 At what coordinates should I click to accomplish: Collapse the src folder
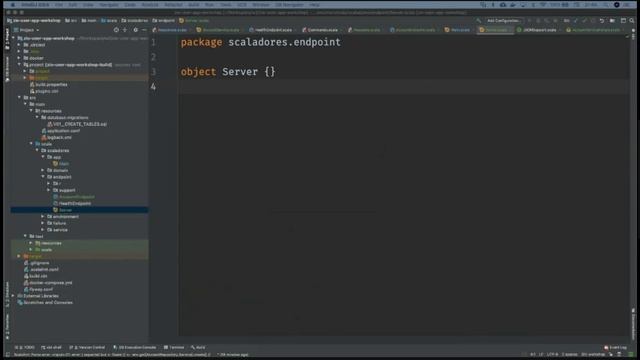tap(19, 98)
